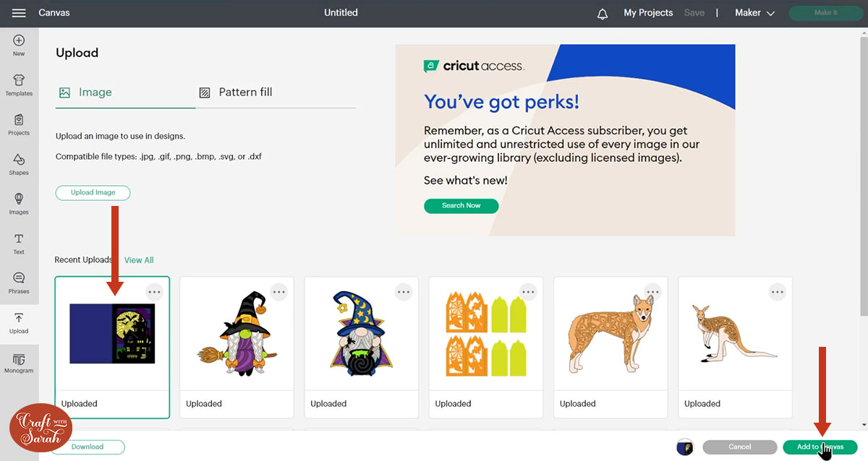
Task: Click the notifications bell icon
Action: tap(603, 14)
